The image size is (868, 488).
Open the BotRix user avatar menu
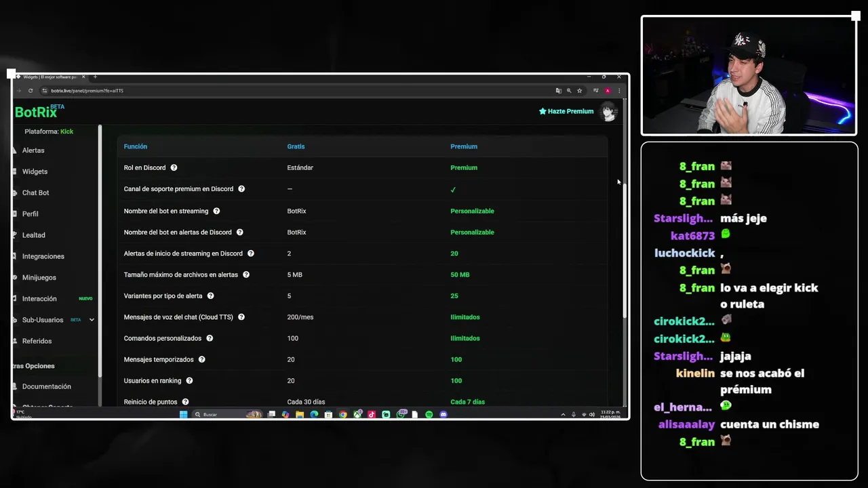coord(608,112)
